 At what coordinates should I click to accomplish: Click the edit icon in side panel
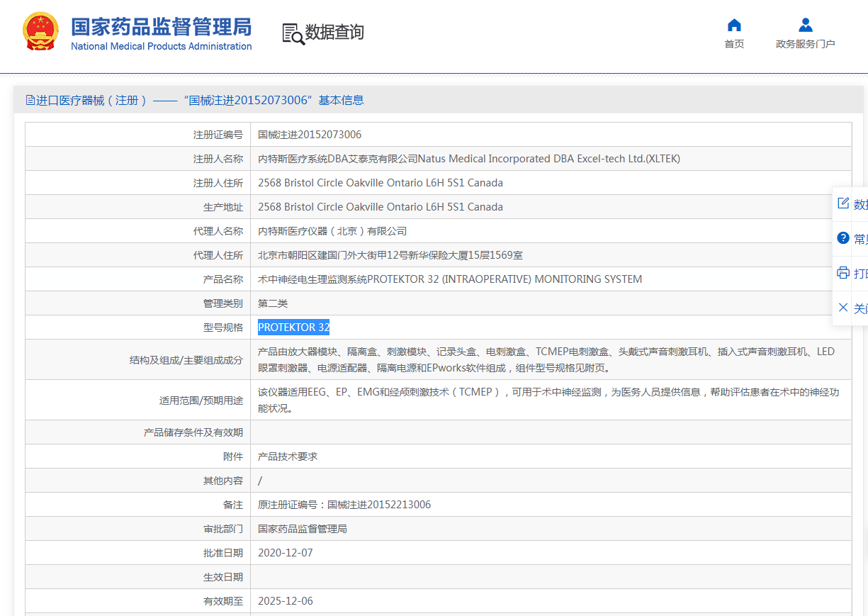843,203
